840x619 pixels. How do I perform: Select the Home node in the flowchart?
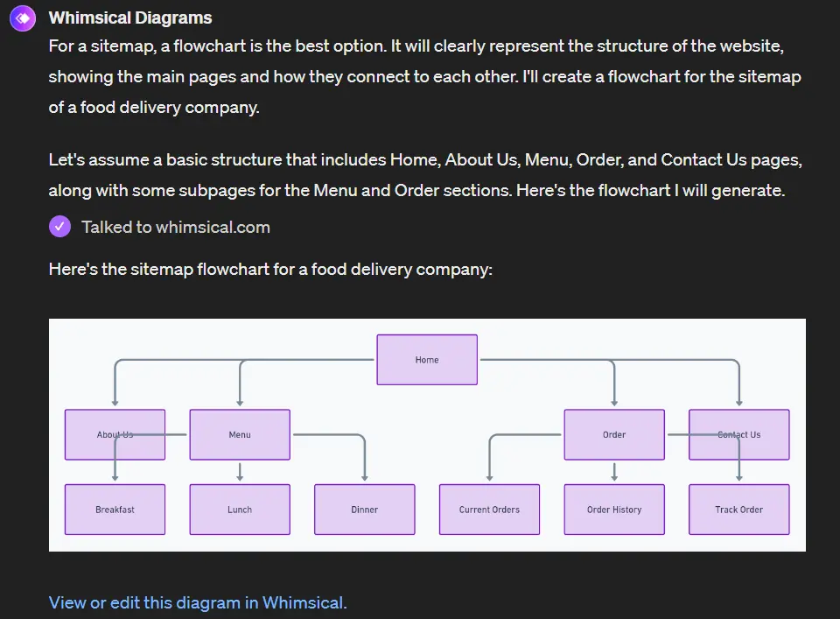(427, 359)
